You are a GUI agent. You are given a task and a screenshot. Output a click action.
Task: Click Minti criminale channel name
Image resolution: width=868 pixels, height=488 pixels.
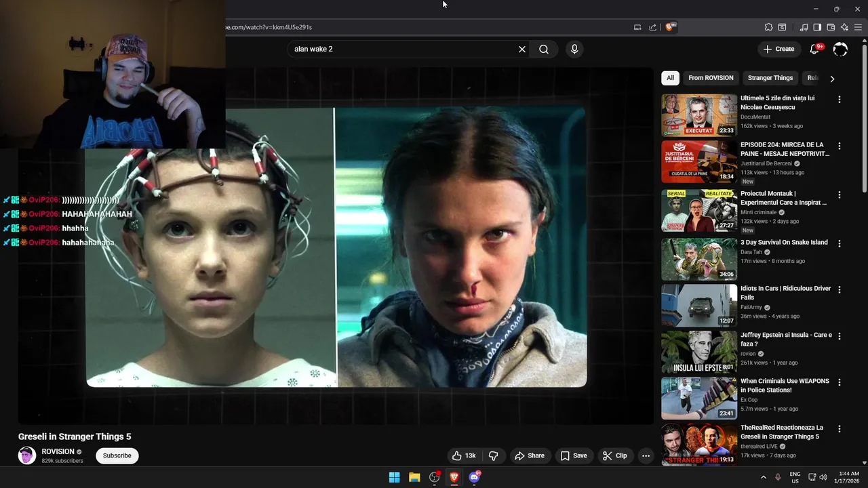tap(760, 212)
